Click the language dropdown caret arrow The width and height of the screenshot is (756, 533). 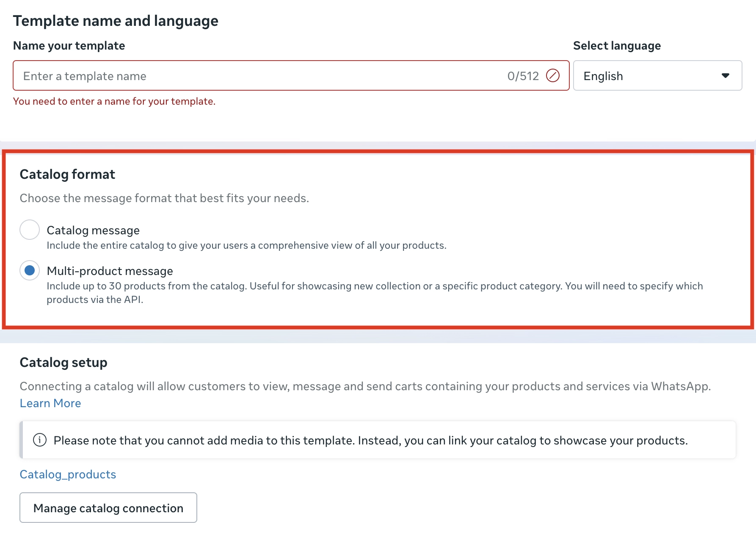(x=725, y=76)
